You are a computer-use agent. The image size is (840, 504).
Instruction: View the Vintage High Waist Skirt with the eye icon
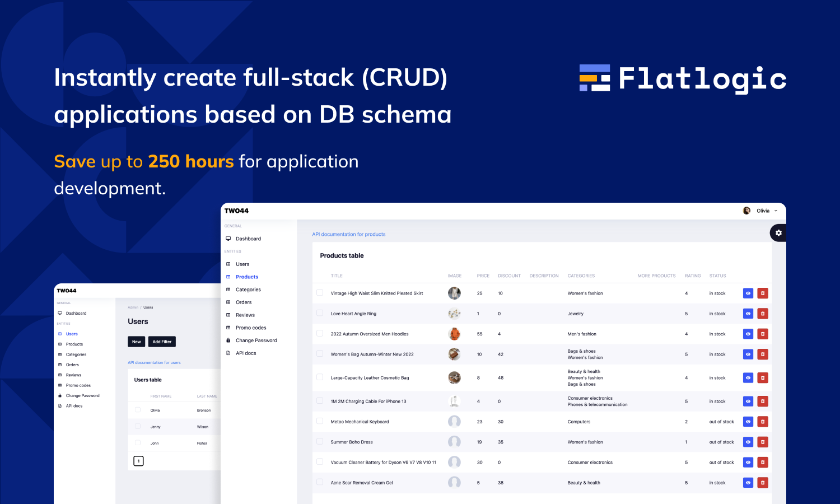pos(748,293)
